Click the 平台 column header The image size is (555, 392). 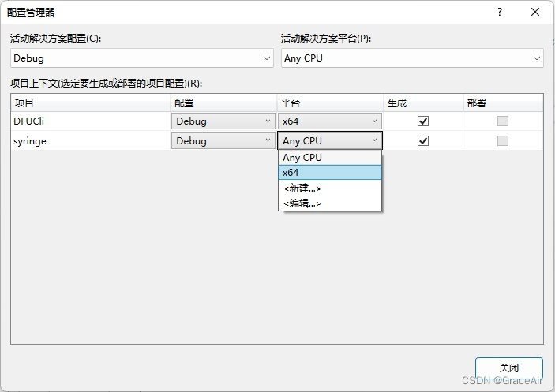[330, 103]
